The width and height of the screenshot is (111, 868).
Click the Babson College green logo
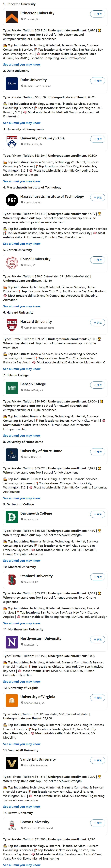(12, 388)
